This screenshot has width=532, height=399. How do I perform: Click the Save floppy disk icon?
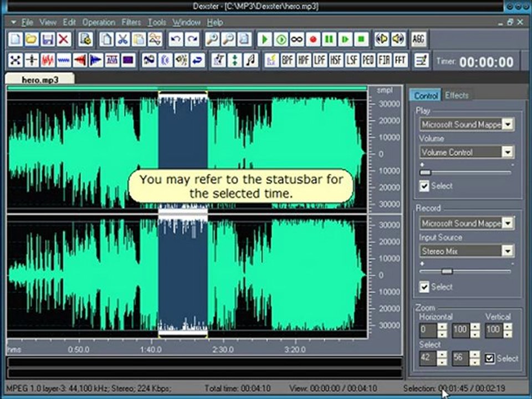[x=48, y=39]
